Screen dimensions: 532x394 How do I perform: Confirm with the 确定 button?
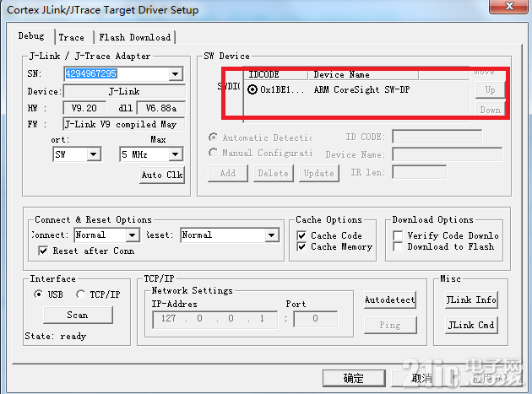pos(354,378)
